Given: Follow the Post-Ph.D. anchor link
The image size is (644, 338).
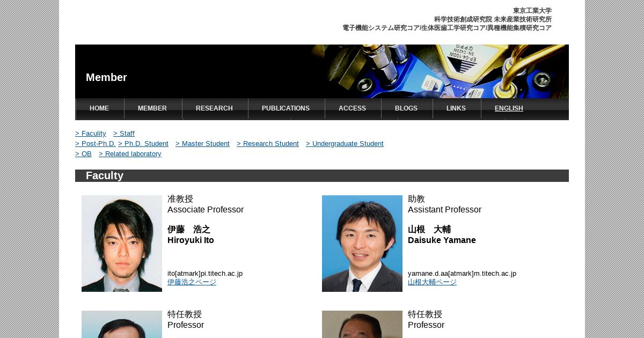Looking at the screenshot, I should click(95, 144).
